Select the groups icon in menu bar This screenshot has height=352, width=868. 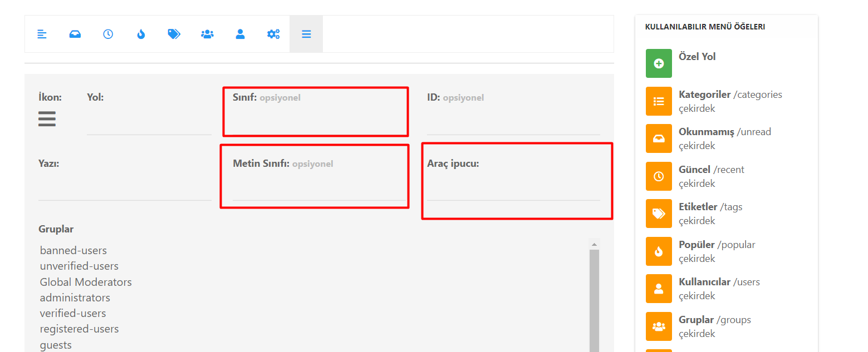pos(207,34)
